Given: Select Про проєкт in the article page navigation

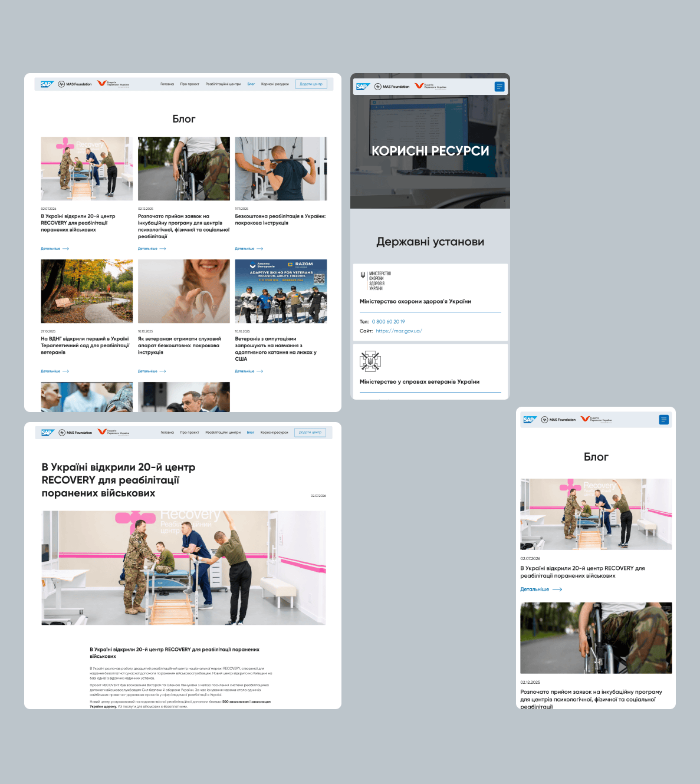Looking at the screenshot, I should 190,433.
